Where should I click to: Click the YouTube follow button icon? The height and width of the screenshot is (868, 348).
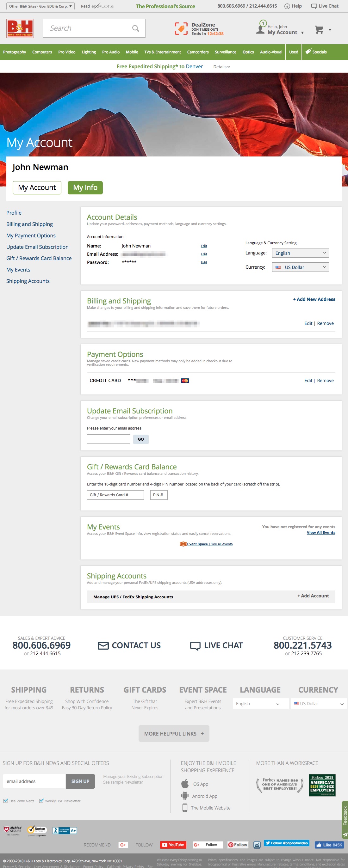173,844
